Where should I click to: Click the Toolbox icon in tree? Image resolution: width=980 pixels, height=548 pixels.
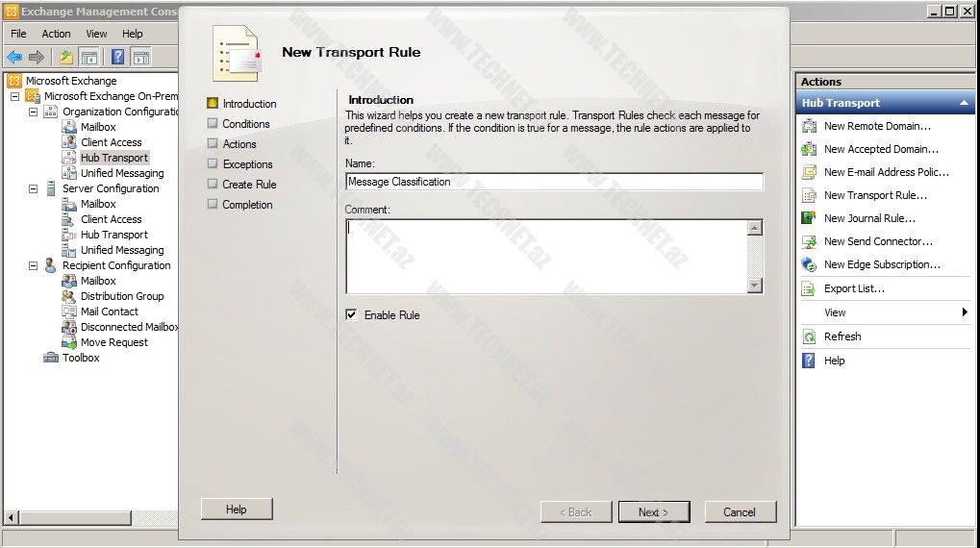pyautogui.click(x=51, y=358)
